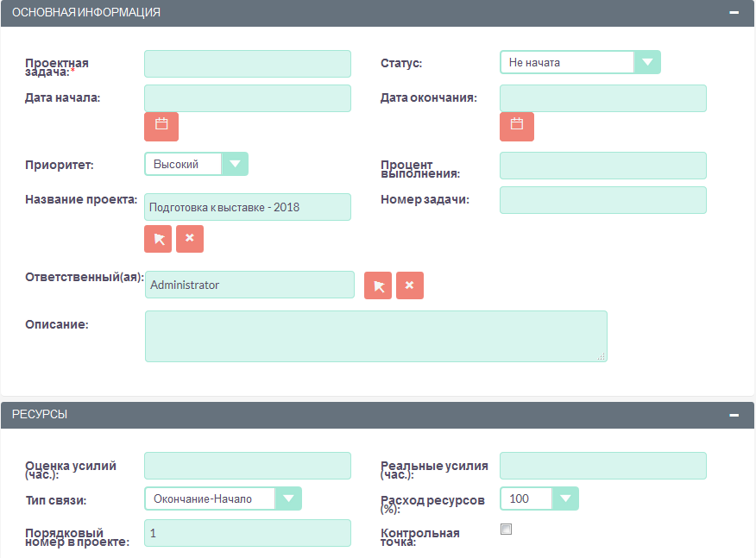Open the calendar picker for Дата начала
Image resolution: width=756 pixels, height=558 pixels.
(x=161, y=126)
